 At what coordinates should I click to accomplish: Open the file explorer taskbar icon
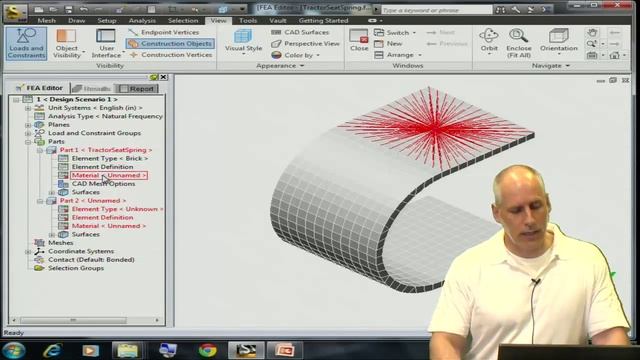[x=128, y=350]
